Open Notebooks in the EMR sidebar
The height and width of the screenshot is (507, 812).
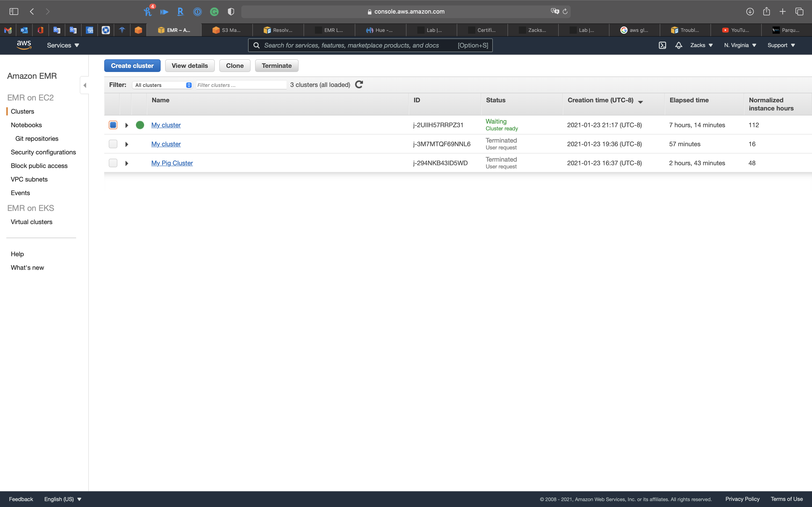click(26, 125)
